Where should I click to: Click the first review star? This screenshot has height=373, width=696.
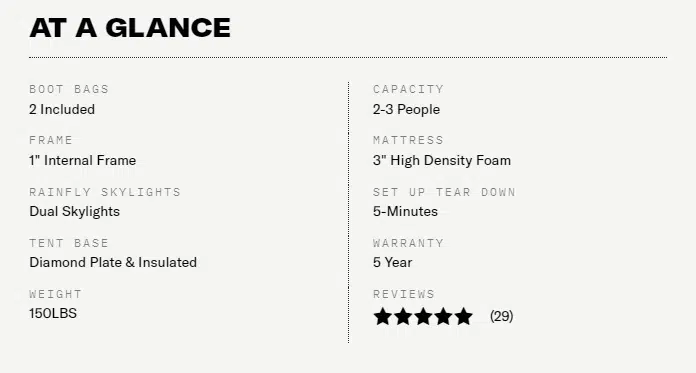click(382, 316)
